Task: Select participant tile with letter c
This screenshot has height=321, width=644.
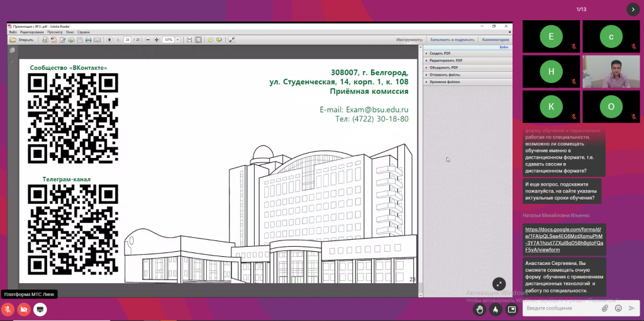Action: [611, 37]
